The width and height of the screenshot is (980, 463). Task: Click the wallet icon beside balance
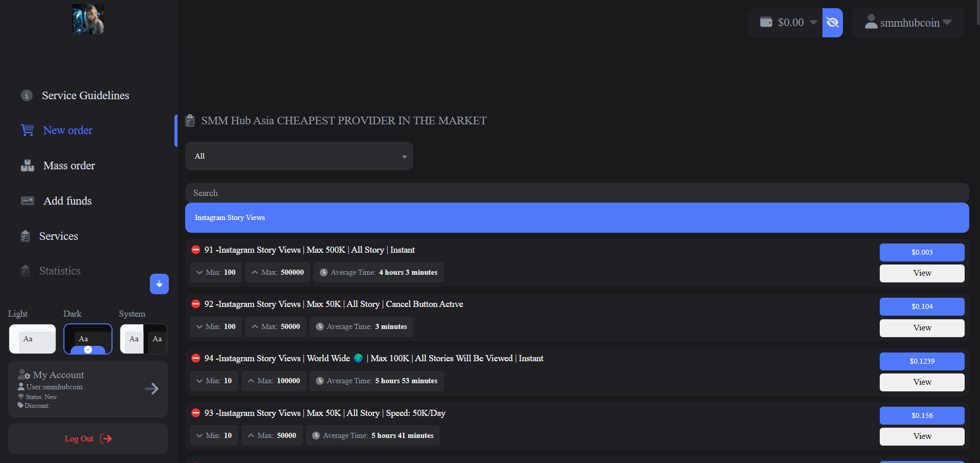tap(766, 23)
